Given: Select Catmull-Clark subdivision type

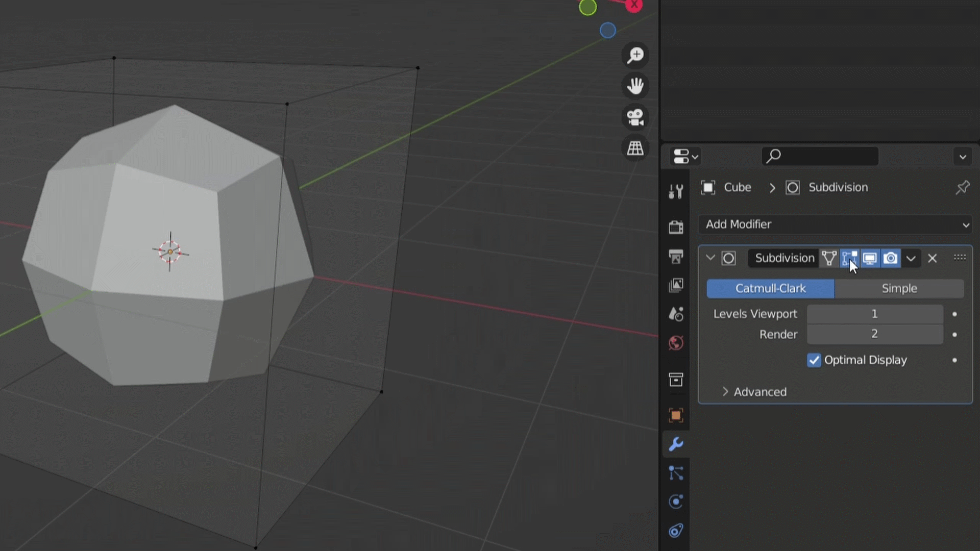Looking at the screenshot, I should (x=770, y=289).
